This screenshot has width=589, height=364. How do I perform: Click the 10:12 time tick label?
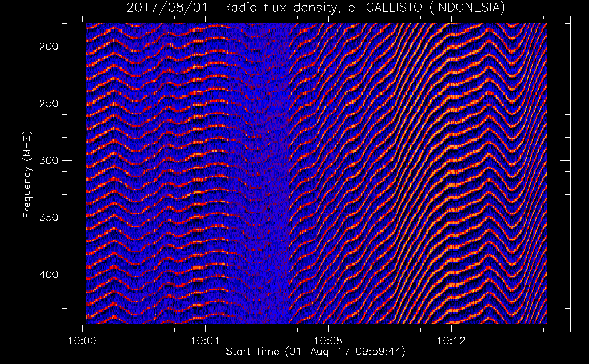[451, 341]
